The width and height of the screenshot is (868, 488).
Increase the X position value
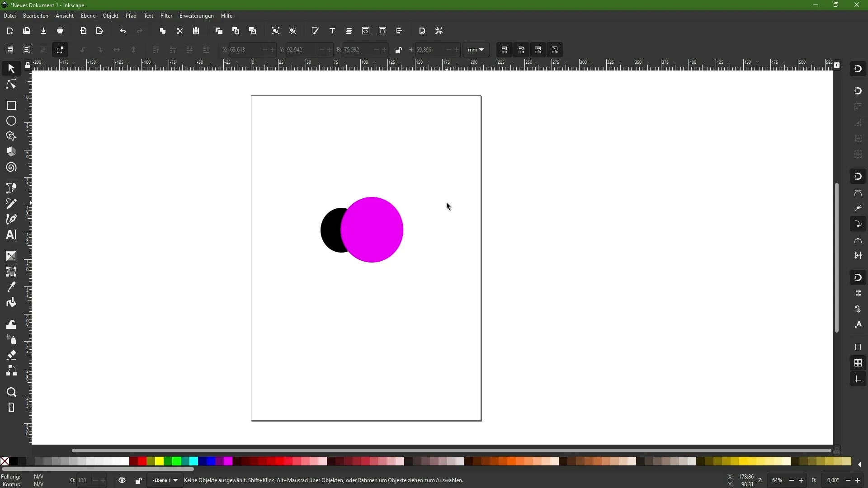[273, 50]
